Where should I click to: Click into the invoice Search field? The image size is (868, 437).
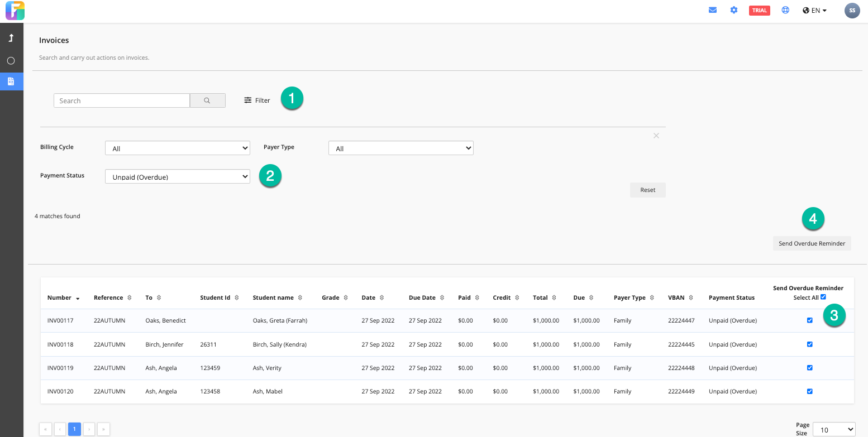(122, 100)
